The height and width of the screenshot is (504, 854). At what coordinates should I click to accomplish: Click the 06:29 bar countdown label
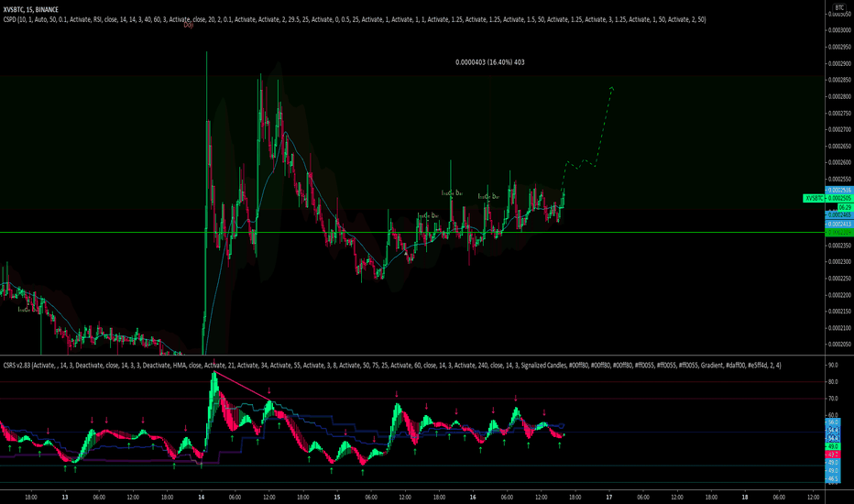click(x=845, y=208)
